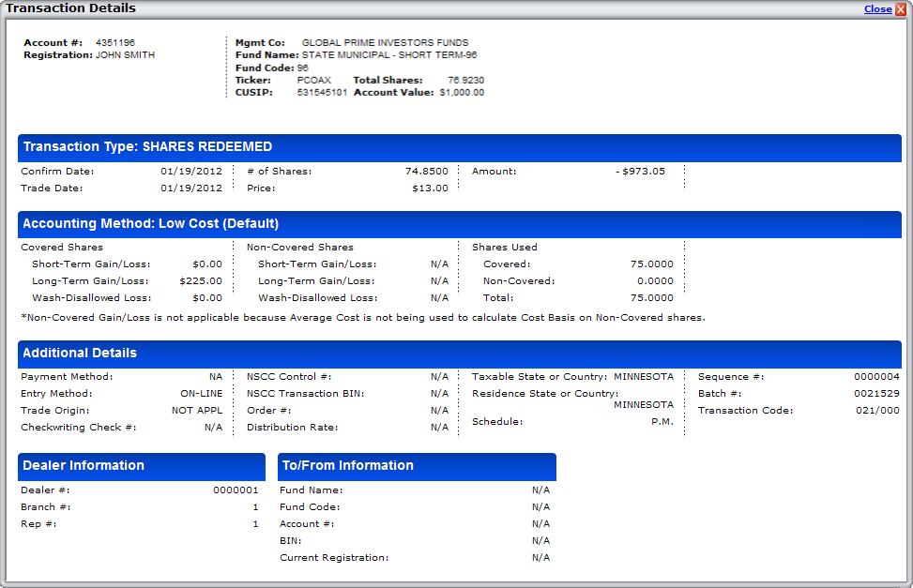Select the Current Registration label

tap(334, 558)
